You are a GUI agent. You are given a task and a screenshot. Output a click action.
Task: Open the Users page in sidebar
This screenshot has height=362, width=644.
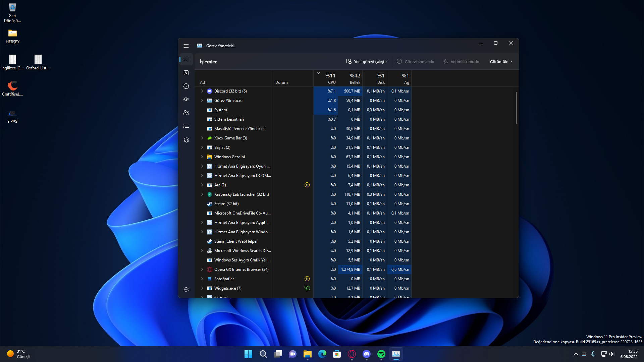(186, 113)
